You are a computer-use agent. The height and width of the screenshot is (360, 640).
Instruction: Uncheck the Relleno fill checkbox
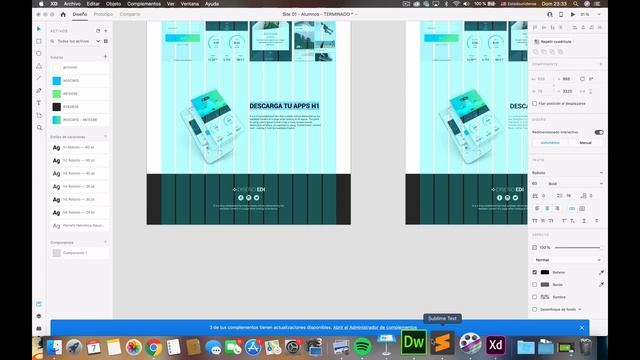534,272
